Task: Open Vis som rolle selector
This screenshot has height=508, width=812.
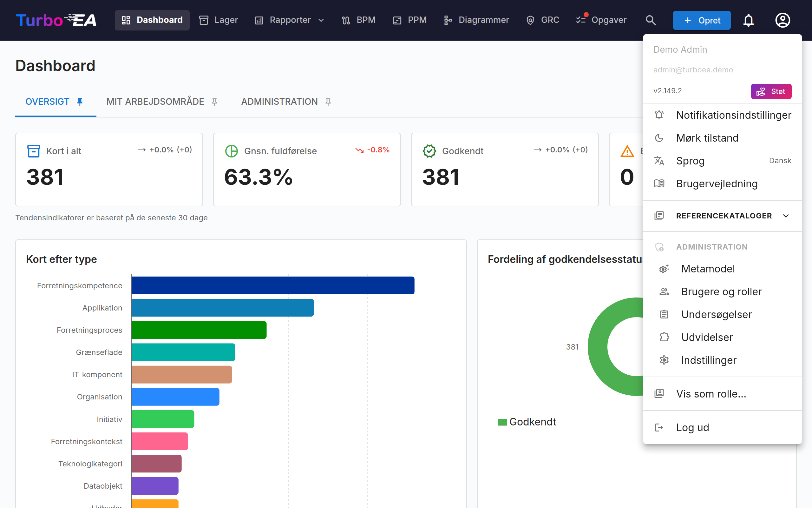Action: click(x=723, y=394)
